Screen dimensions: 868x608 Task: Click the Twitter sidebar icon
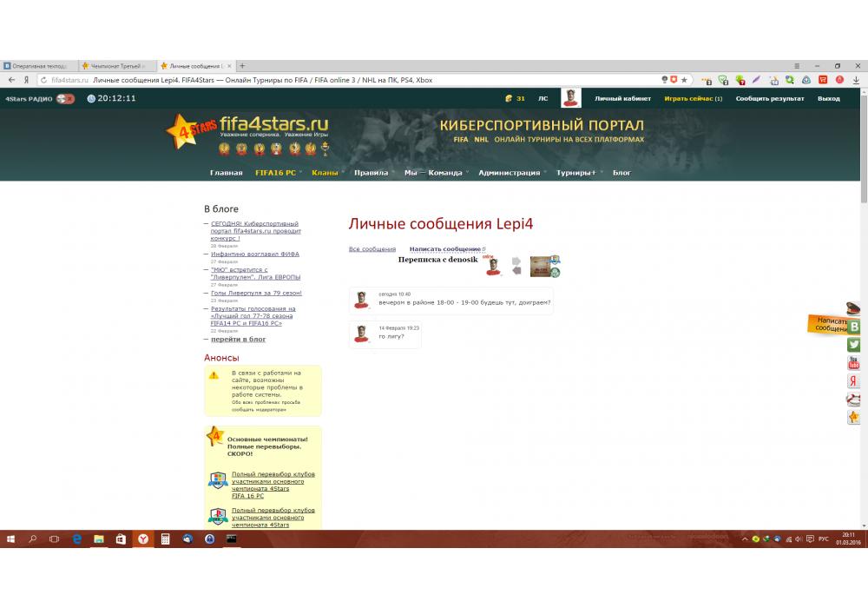tap(854, 345)
